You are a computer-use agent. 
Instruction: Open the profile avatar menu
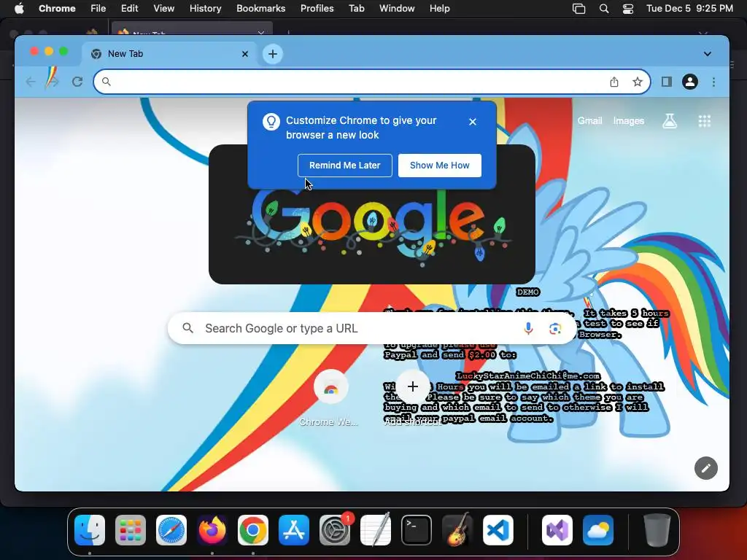point(690,82)
